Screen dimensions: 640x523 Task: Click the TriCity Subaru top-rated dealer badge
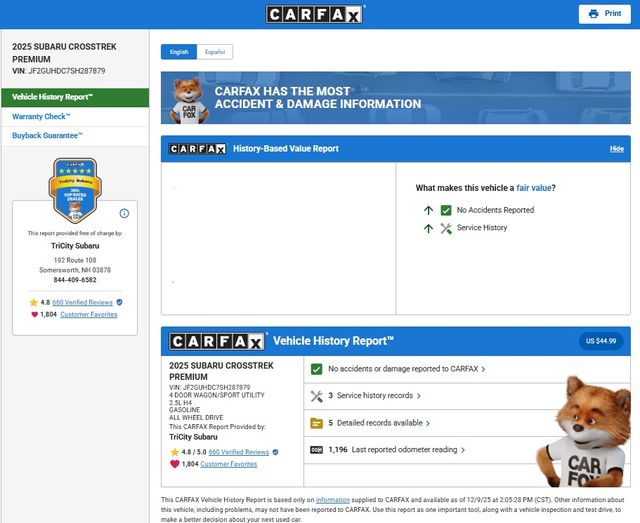(x=75, y=190)
